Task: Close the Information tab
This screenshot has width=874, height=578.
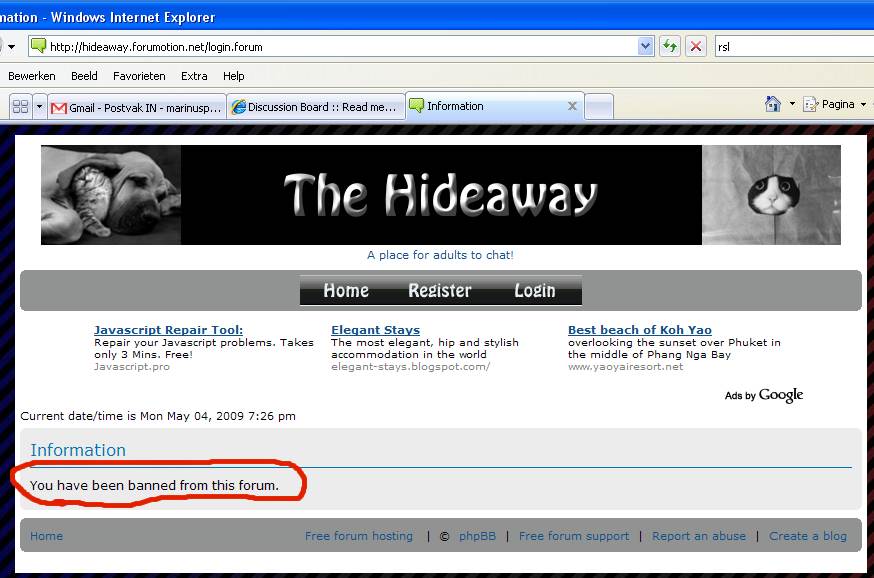Action: (572, 106)
